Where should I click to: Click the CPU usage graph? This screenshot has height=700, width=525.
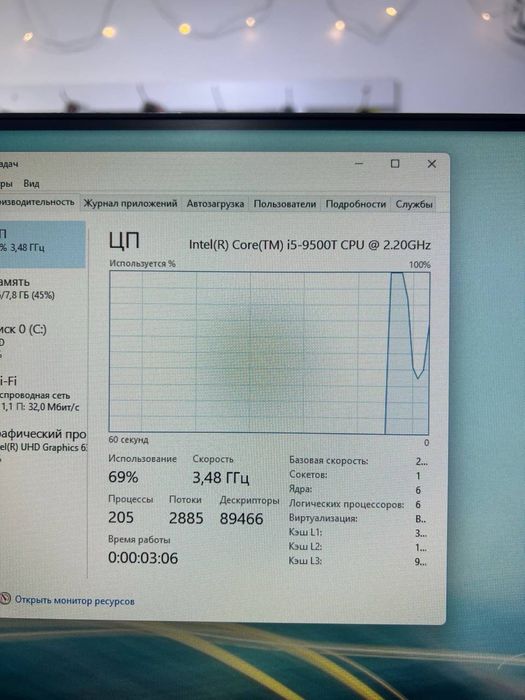point(269,353)
